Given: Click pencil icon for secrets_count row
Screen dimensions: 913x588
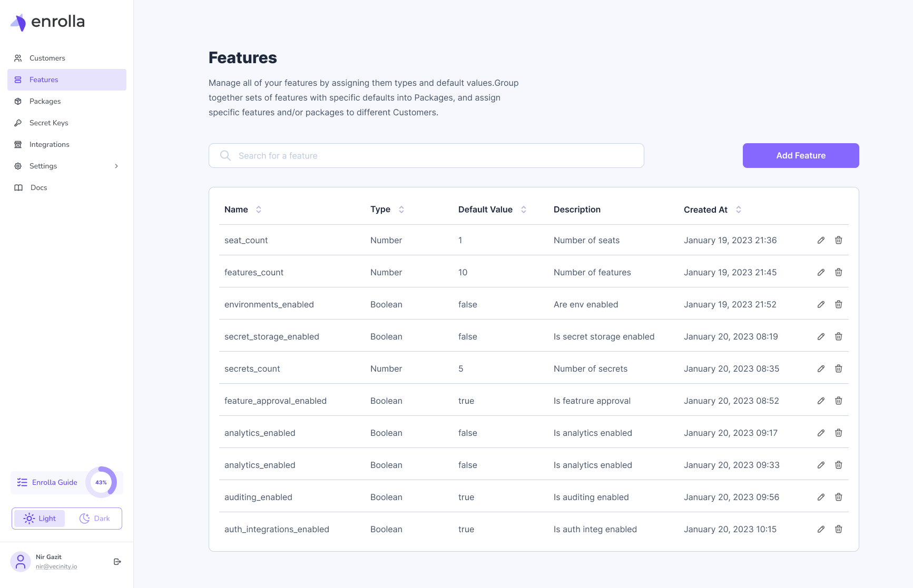Looking at the screenshot, I should [x=821, y=368].
